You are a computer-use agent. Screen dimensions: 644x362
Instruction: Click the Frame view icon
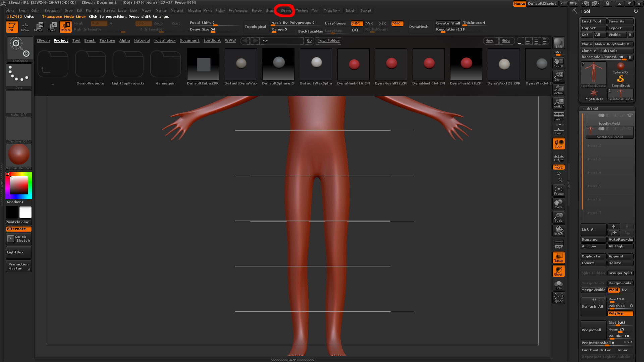[558, 190]
